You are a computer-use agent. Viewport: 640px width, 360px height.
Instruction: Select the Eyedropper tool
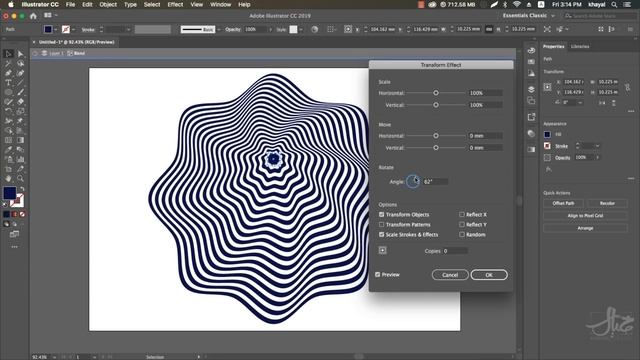(8, 149)
